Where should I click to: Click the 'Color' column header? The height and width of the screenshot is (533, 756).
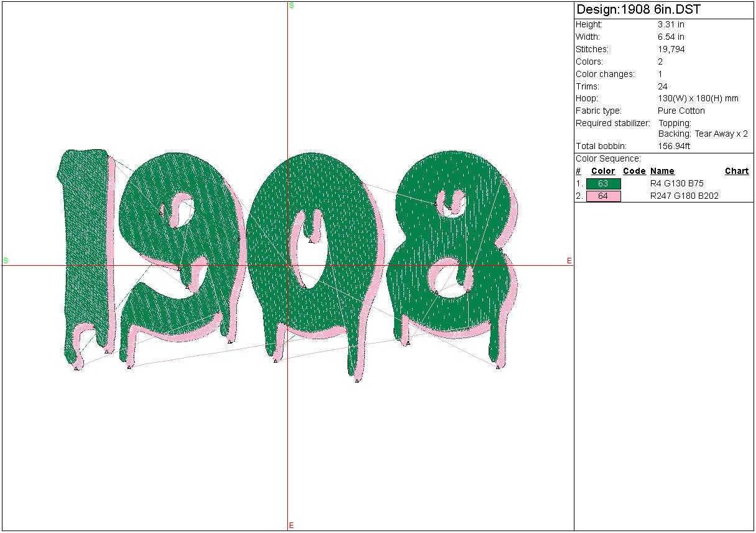tap(602, 171)
